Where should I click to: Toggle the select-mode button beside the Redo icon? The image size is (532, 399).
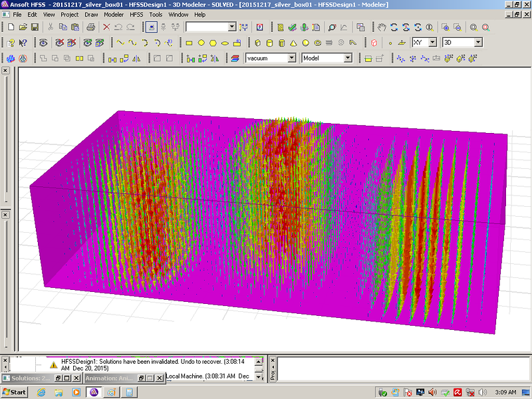tap(152, 27)
